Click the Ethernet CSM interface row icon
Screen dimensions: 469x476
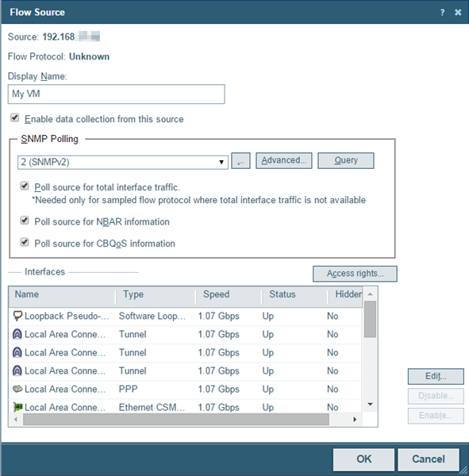pos(17,407)
